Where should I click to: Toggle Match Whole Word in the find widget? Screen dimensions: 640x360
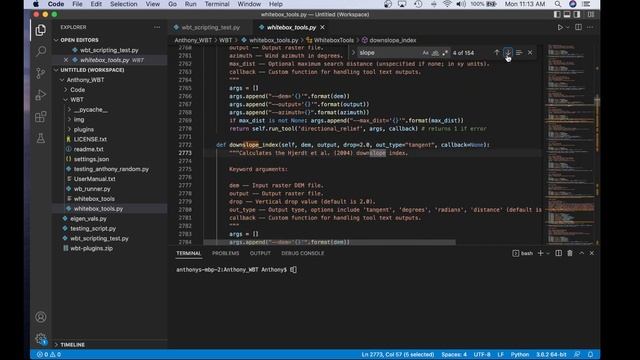[435, 53]
